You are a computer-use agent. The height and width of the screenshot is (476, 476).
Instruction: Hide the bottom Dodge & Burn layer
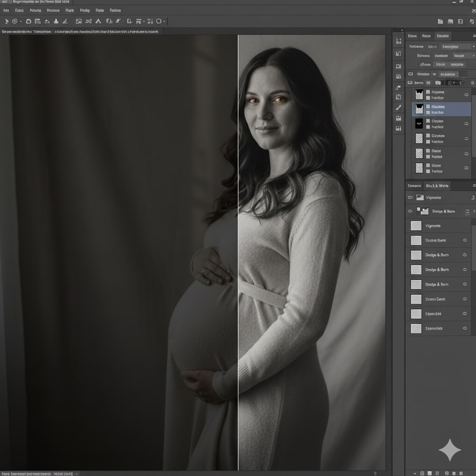click(464, 284)
